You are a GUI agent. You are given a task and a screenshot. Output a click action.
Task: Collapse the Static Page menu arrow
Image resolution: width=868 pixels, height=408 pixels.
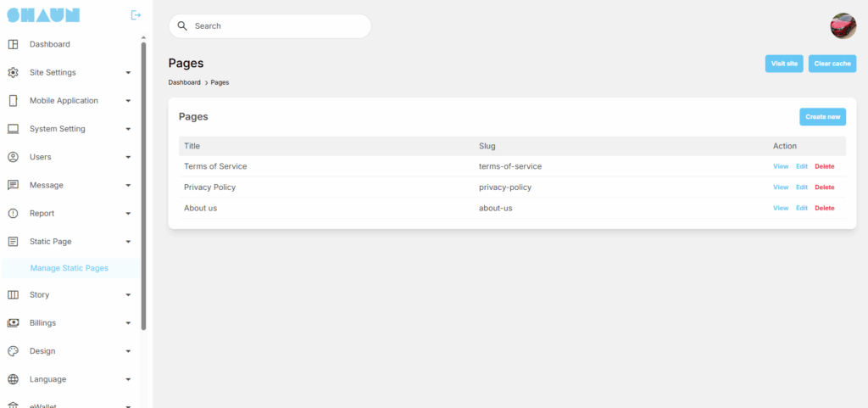[x=128, y=242]
